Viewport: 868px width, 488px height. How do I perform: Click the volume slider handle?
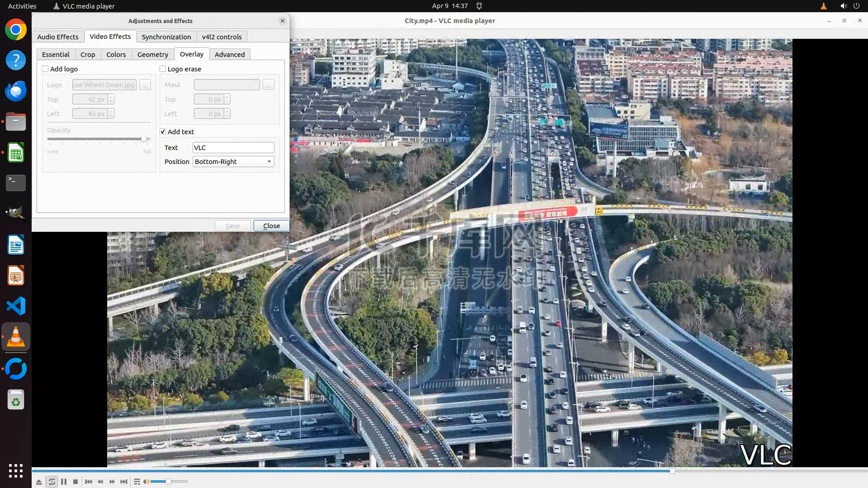click(x=168, y=482)
